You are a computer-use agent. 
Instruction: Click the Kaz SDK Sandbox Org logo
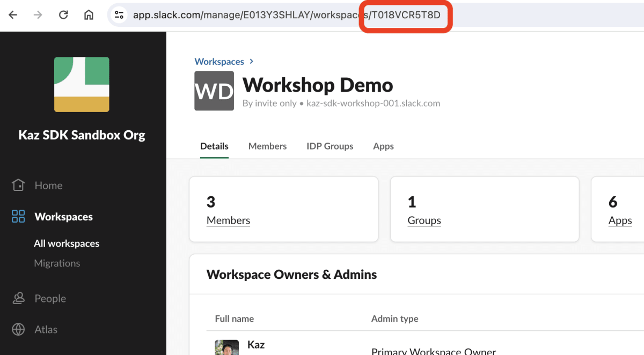pyautogui.click(x=82, y=84)
